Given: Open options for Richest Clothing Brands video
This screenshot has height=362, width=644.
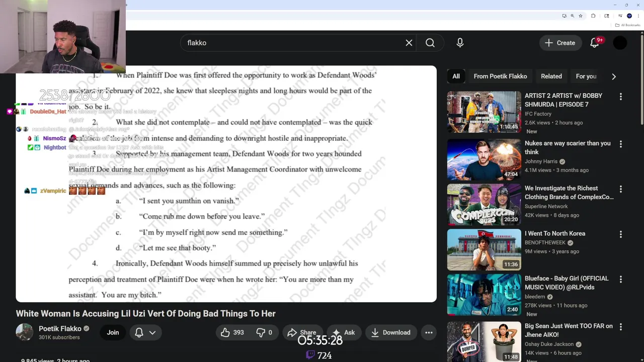Looking at the screenshot, I should coord(621,189).
